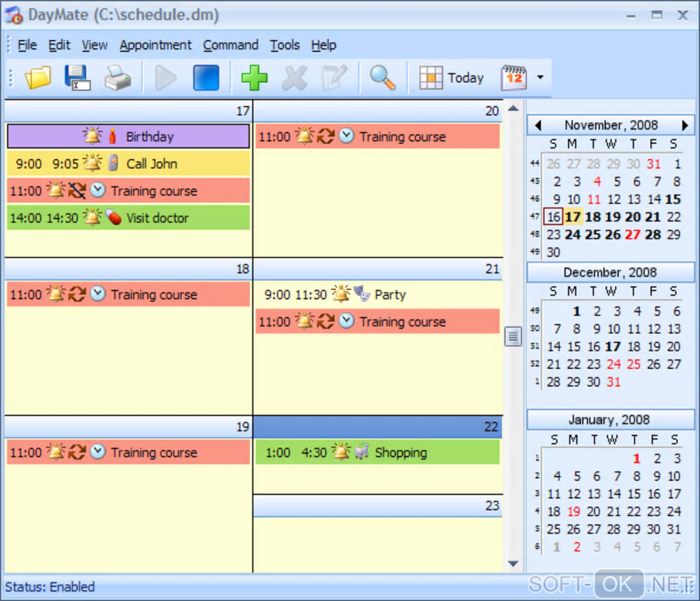Click the December, 2008 month title
Image resolution: width=700 pixels, height=601 pixels.
pyautogui.click(x=610, y=272)
